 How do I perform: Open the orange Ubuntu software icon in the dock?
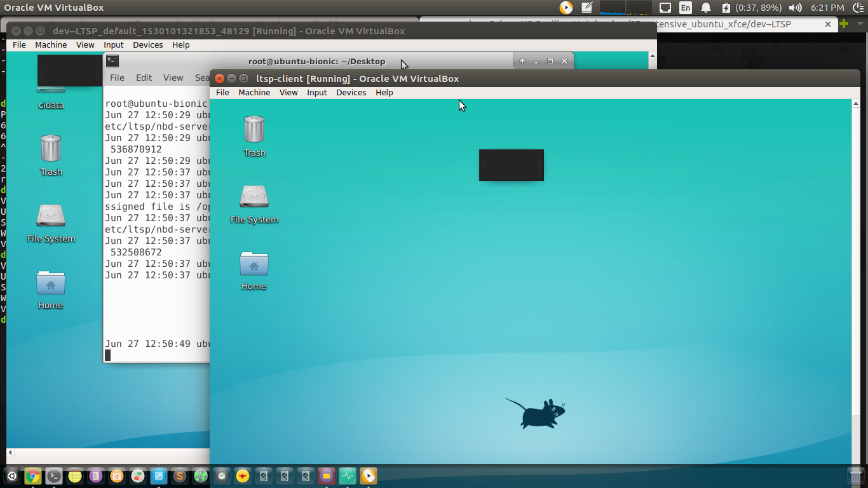pyautogui.click(x=117, y=476)
